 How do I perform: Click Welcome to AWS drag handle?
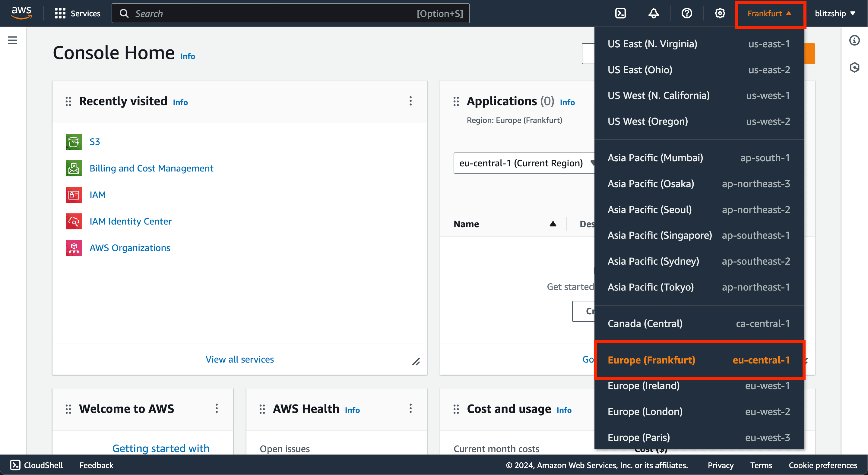(x=68, y=409)
